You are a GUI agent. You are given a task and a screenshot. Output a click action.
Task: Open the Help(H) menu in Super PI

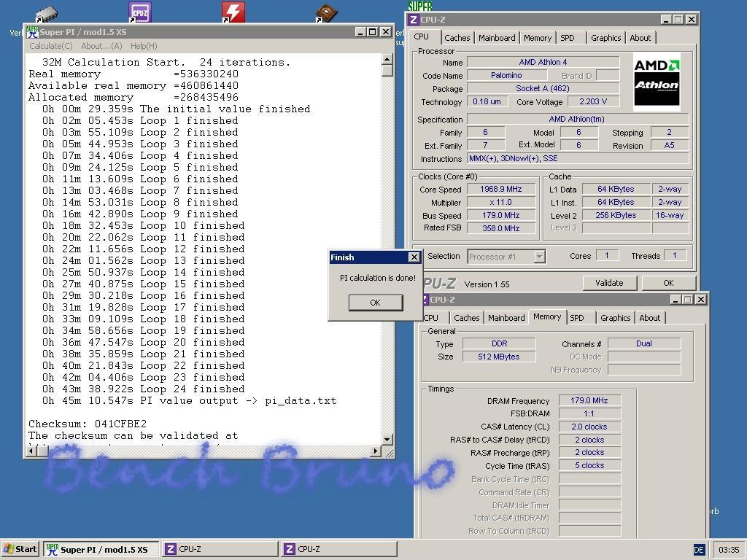click(144, 46)
